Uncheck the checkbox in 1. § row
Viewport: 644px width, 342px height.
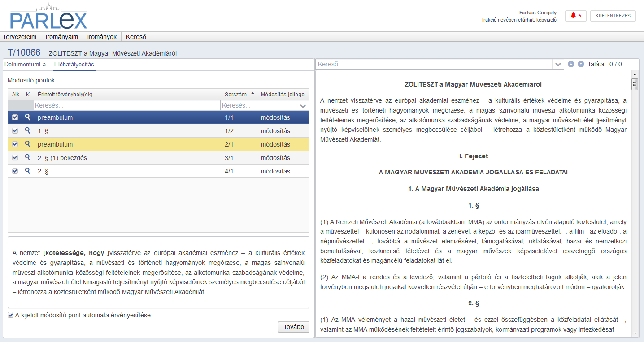coord(15,131)
